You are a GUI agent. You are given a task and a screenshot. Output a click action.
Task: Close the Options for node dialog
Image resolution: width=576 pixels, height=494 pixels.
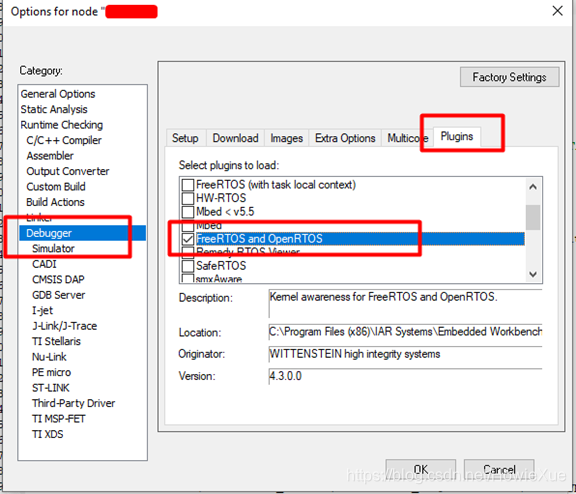click(557, 11)
